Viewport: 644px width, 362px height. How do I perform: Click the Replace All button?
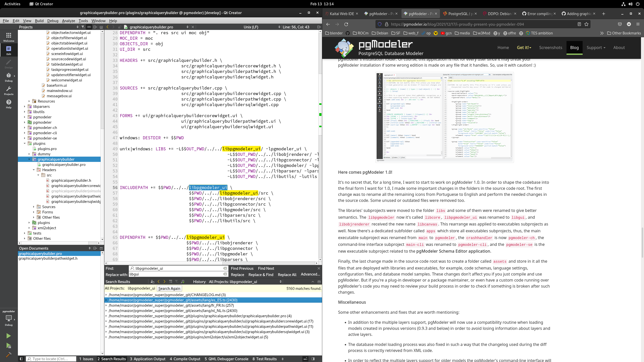(287, 275)
